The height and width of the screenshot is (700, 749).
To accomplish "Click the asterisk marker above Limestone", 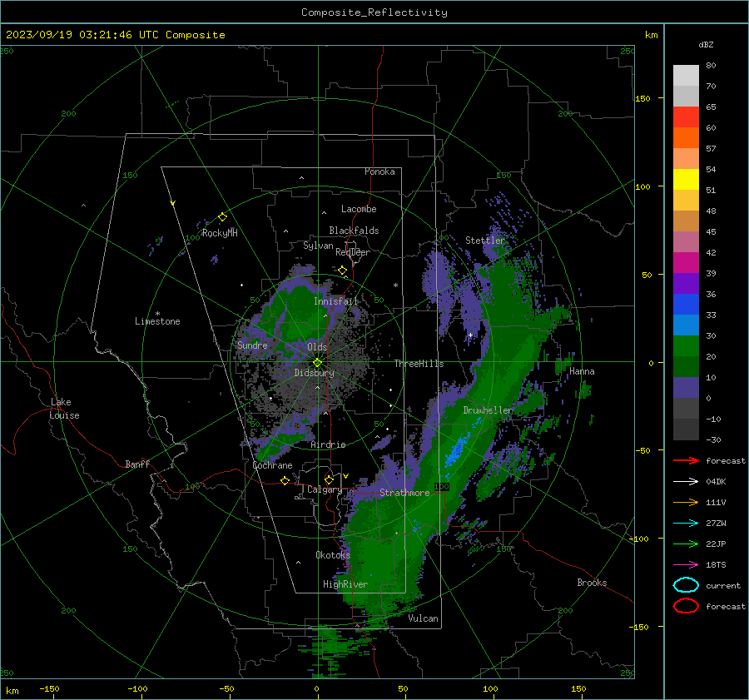I will (x=157, y=314).
